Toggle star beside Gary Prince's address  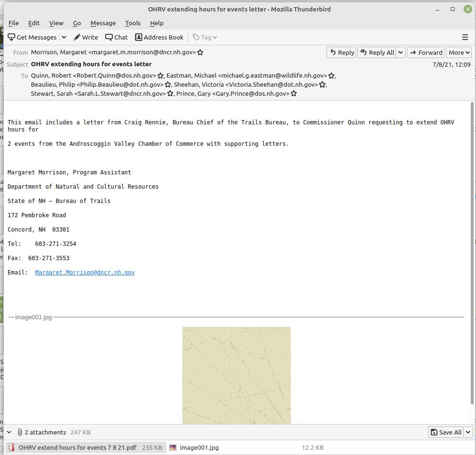click(x=294, y=94)
